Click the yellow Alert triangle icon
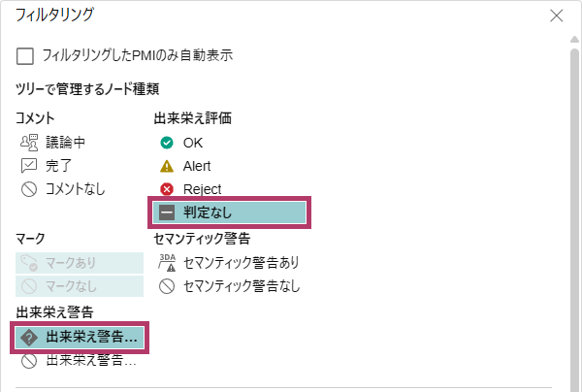 click(167, 166)
